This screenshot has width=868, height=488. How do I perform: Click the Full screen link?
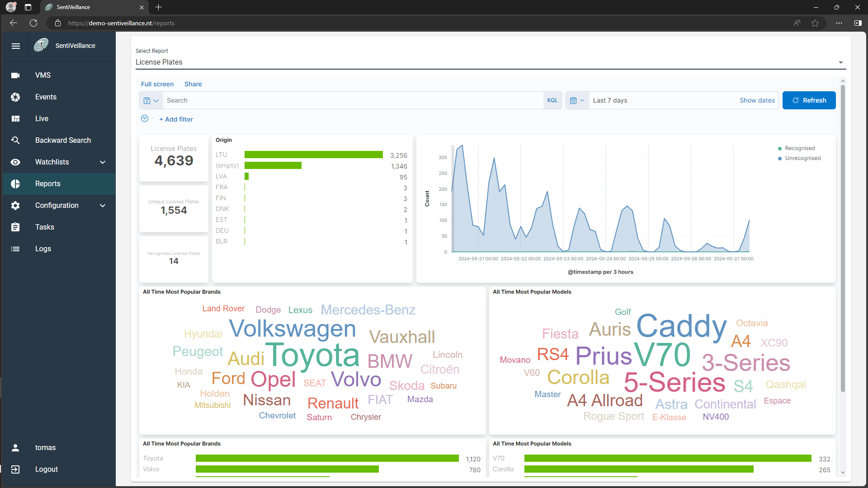point(157,84)
